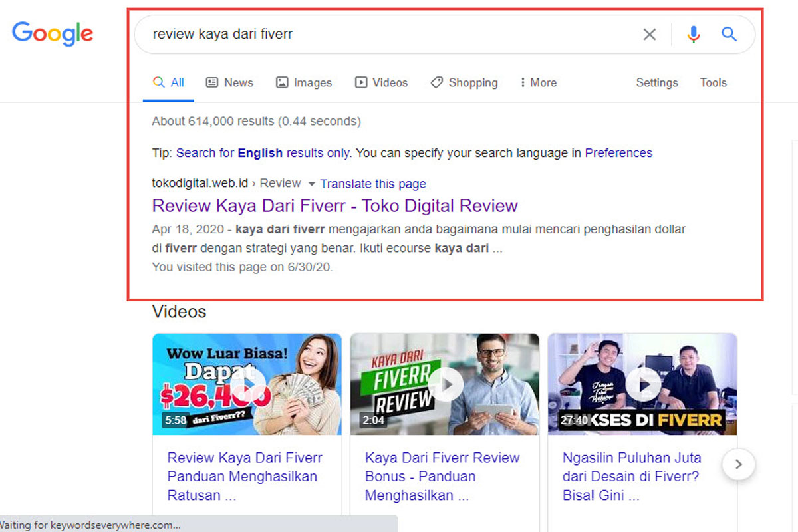Viewport: 798px width, 532px height.
Task: Submit search with magnifying glass icon
Action: point(730,34)
